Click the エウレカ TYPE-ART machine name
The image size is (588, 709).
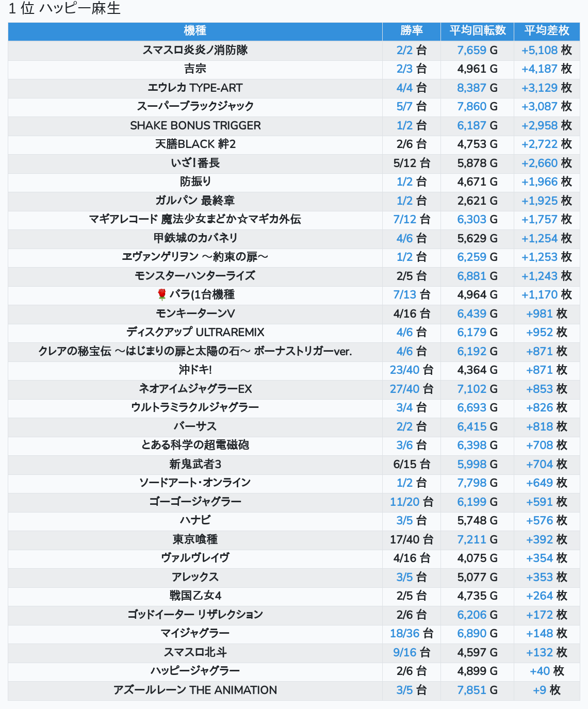[x=195, y=88]
